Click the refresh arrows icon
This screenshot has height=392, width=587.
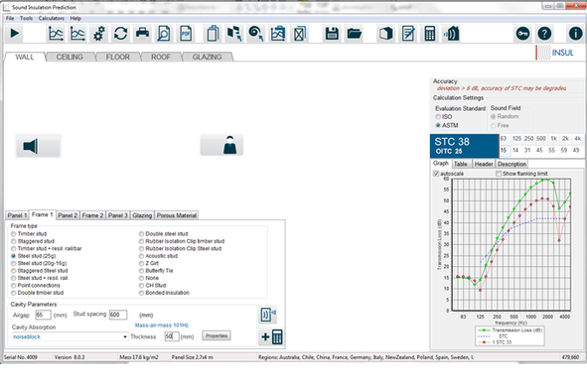point(120,34)
